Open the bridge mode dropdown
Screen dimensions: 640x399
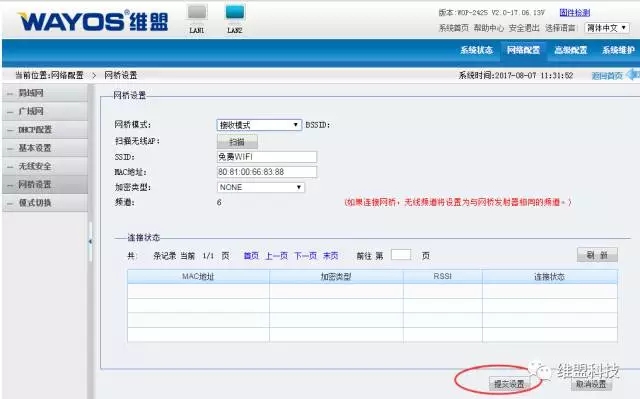click(x=259, y=125)
